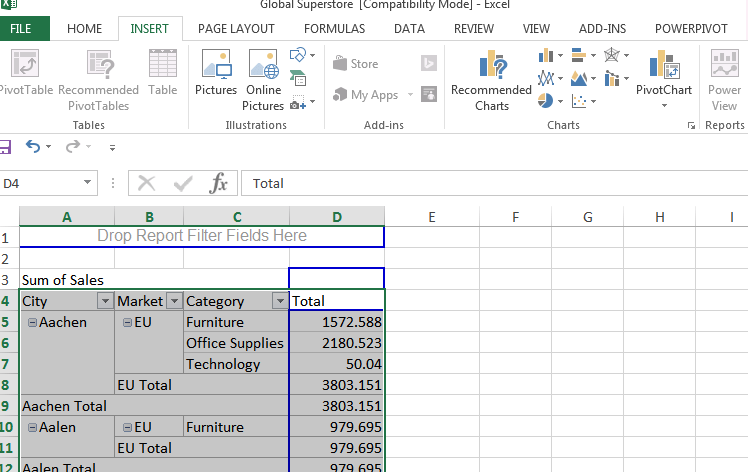Insert a PivotTable
The height and width of the screenshot is (472, 748).
[25, 72]
